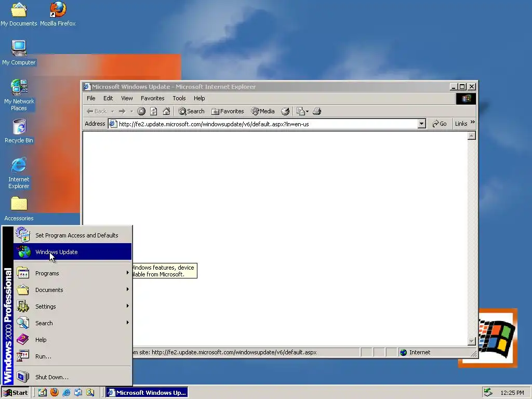The image size is (532, 399).
Task: Click Show Desktop quick launch icon
Action: pos(43,393)
